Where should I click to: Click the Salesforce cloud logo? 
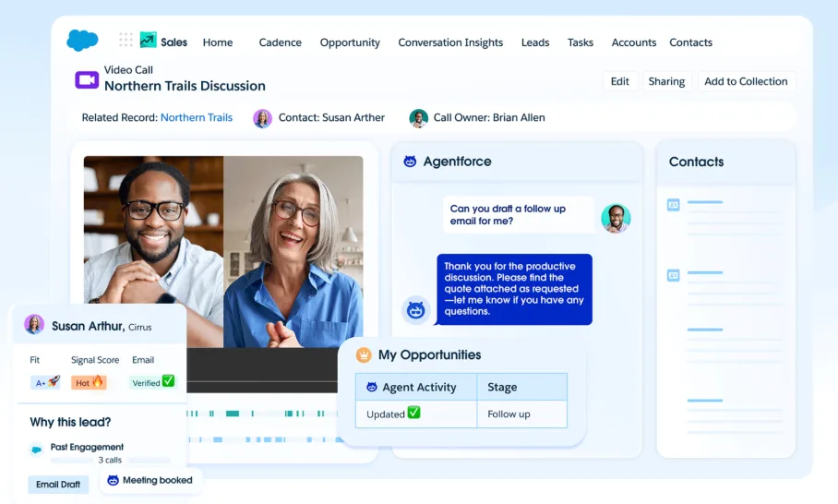(82, 41)
